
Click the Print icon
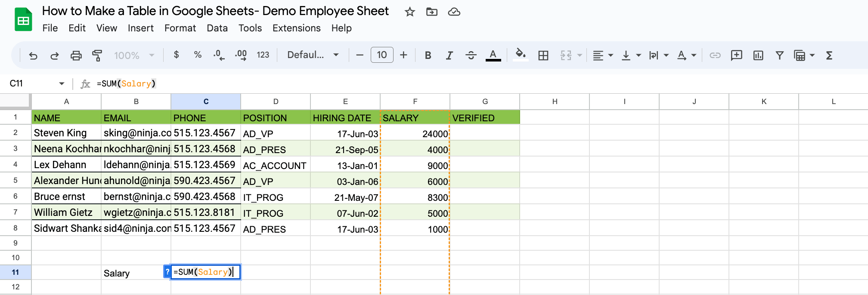[76, 55]
